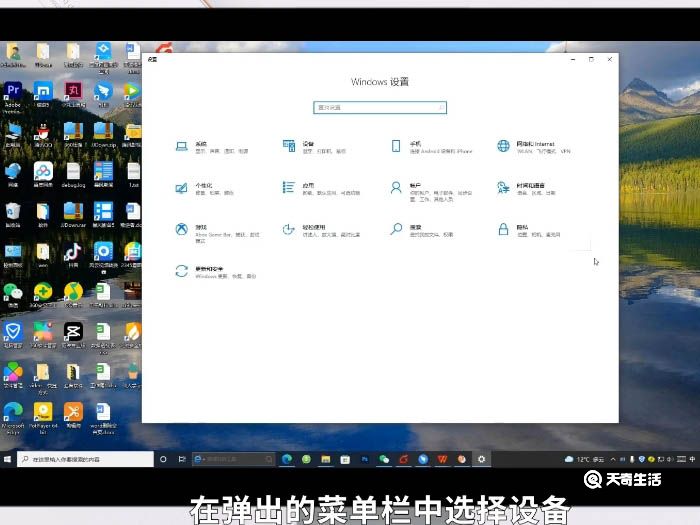700x525 pixels.
Task: Select the Recycle Bin desktop icon
Action: click(12, 215)
